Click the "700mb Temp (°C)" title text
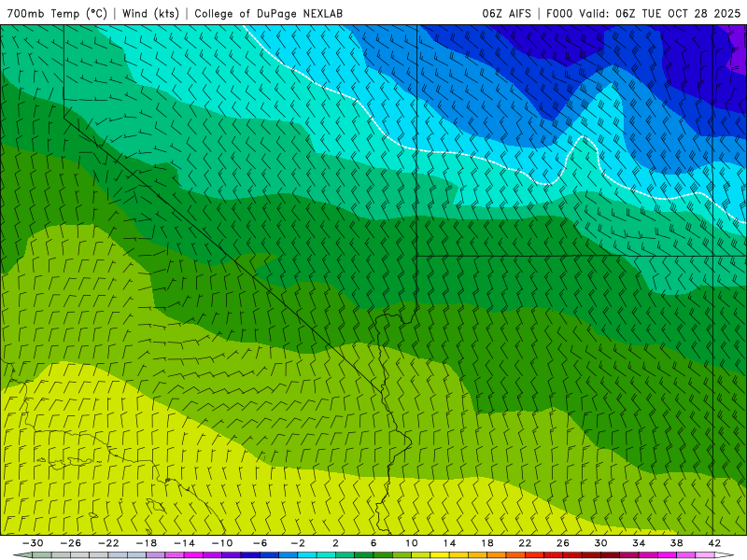The width and height of the screenshot is (747, 560). [57, 13]
